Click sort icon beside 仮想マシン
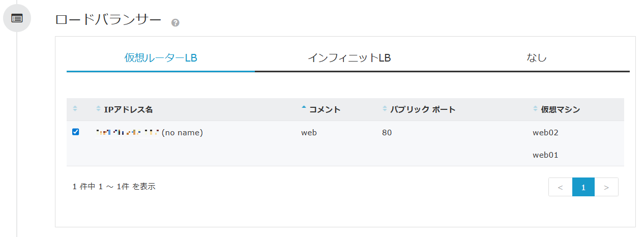The width and height of the screenshot is (644, 237). pyautogui.click(x=535, y=109)
